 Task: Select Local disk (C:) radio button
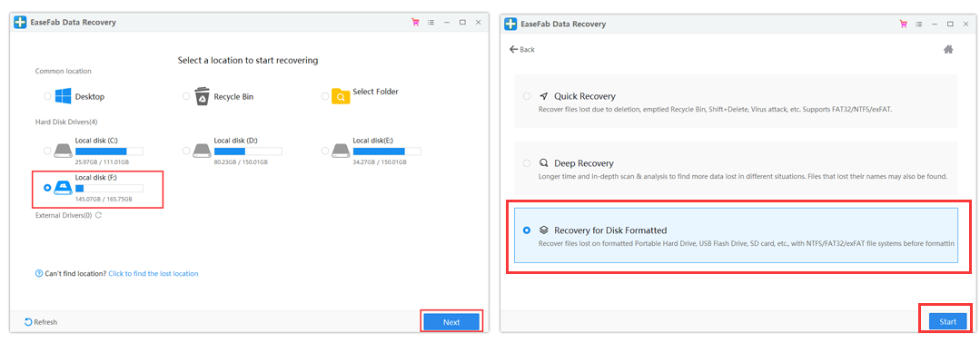(x=47, y=151)
